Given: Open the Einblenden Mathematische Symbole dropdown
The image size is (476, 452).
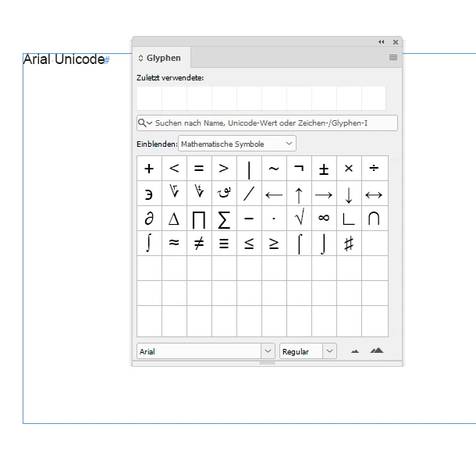Looking at the screenshot, I should 237,144.
